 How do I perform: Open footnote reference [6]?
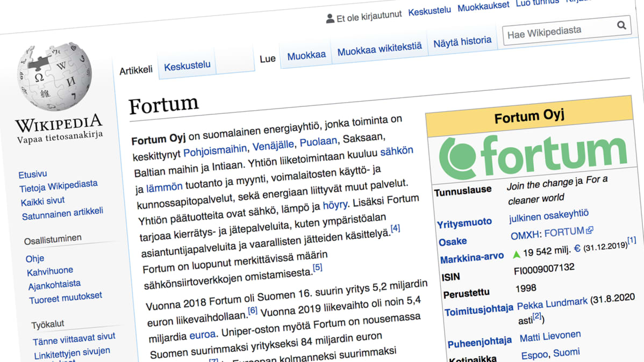(x=253, y=310)
